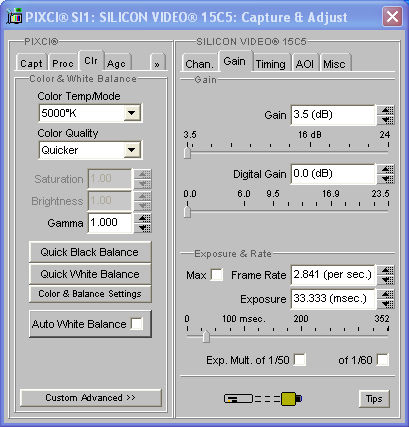Click the Tips button
This screenshot has width=409, height=427.
click(x=374, y=398)
